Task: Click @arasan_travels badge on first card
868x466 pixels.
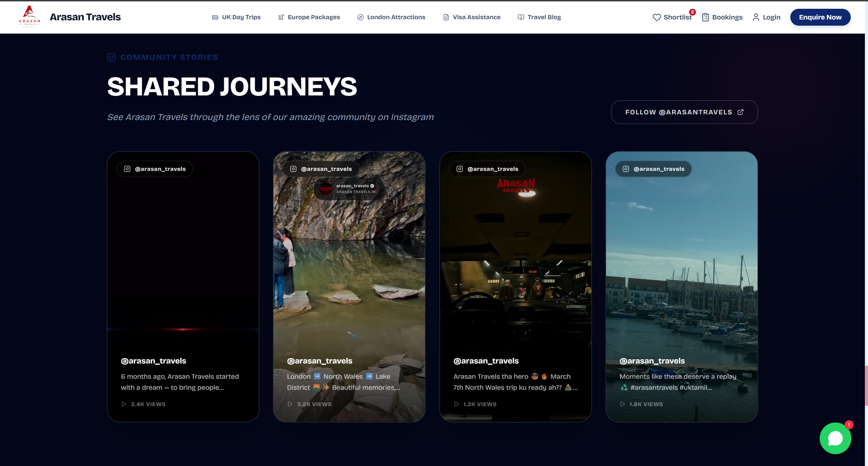Action: click(155, 169)
